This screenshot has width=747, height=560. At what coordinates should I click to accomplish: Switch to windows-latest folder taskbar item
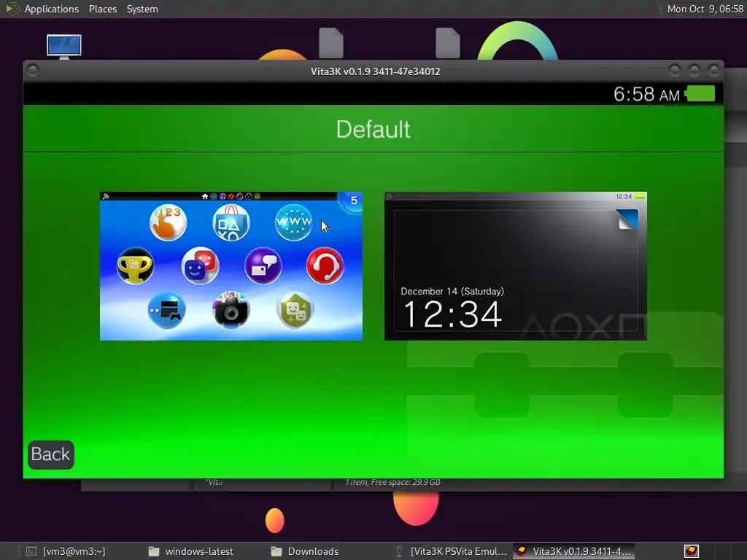pos(190,551)
